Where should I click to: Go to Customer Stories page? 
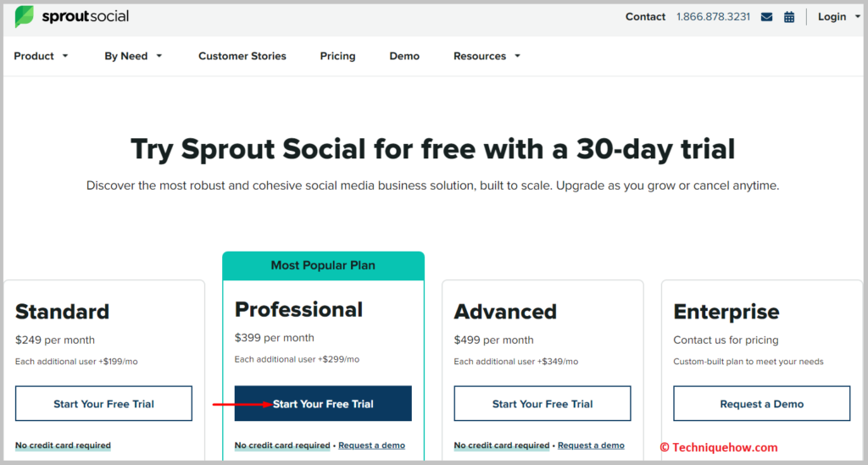[242, 56]
